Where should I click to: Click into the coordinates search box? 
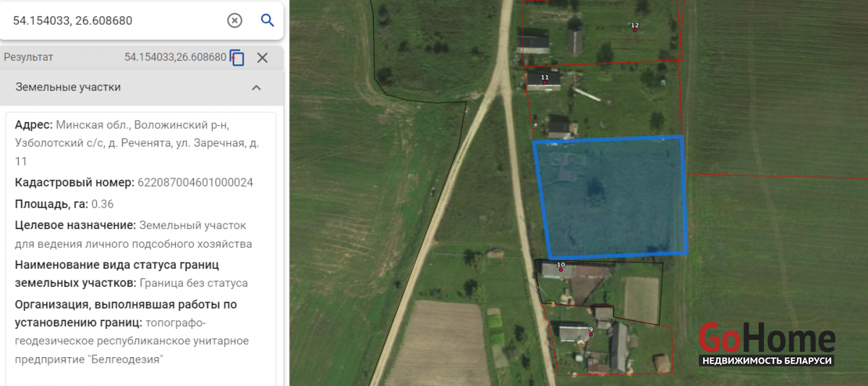click(116, 20)
